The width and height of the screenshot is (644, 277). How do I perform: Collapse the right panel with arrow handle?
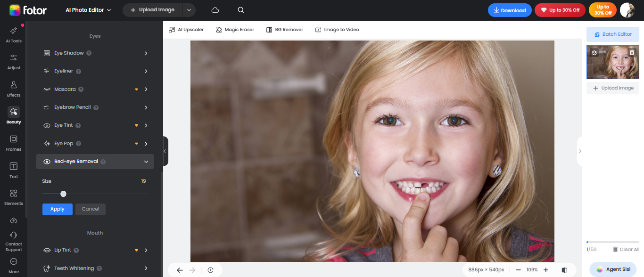[580, 151]
